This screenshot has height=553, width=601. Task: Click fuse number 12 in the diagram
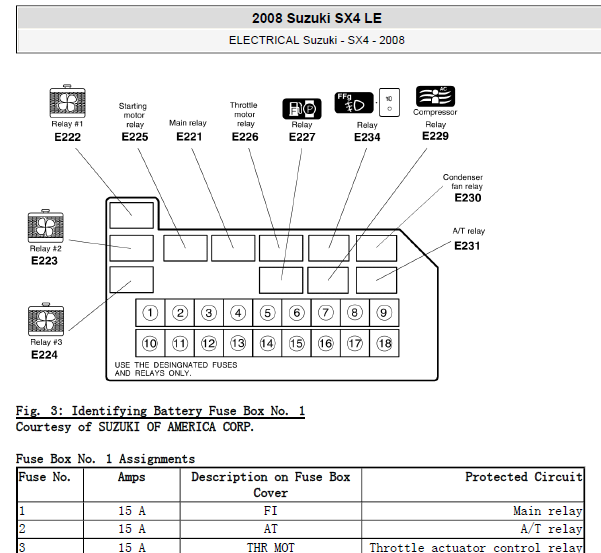coord(209,343)
